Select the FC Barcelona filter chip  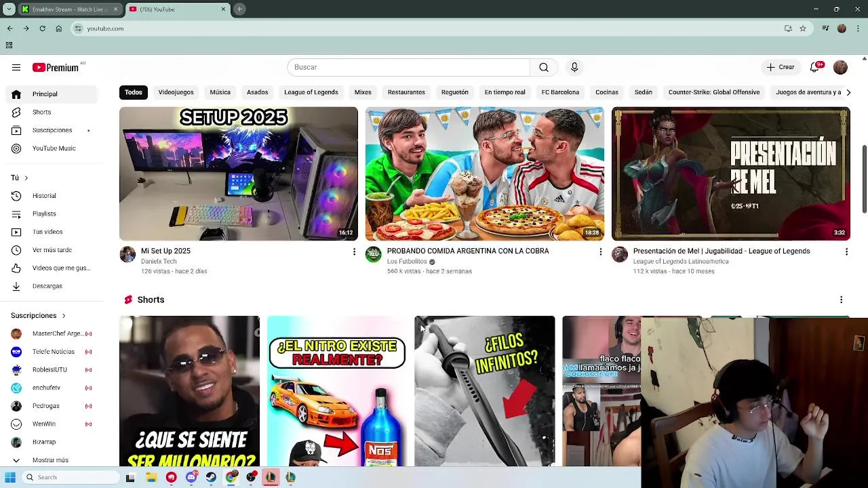click(560, 92)
